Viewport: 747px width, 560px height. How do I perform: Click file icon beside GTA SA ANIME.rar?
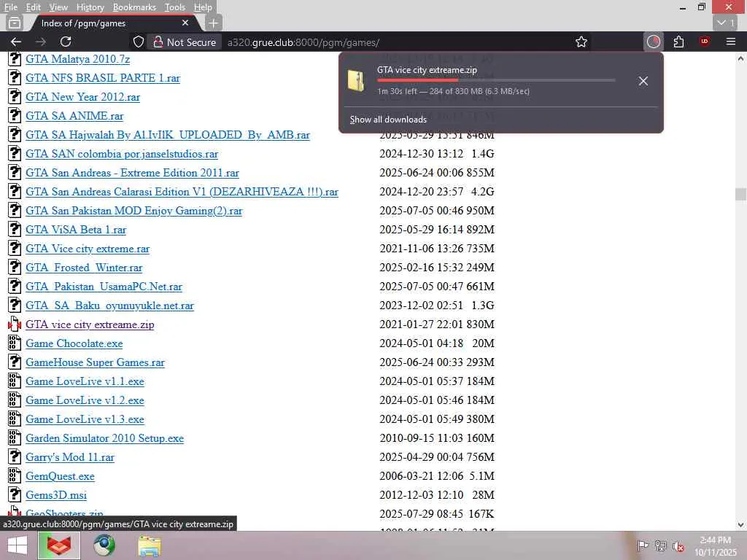tap(15, 115)
